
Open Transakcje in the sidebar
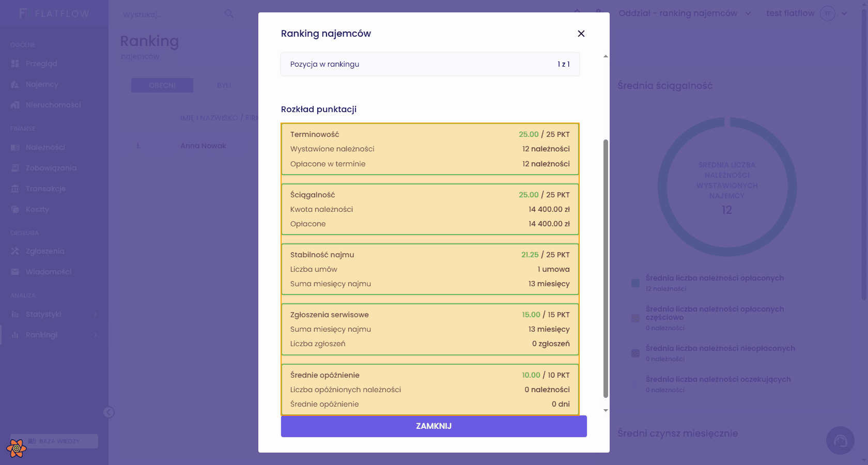click(x=45, y=189)
